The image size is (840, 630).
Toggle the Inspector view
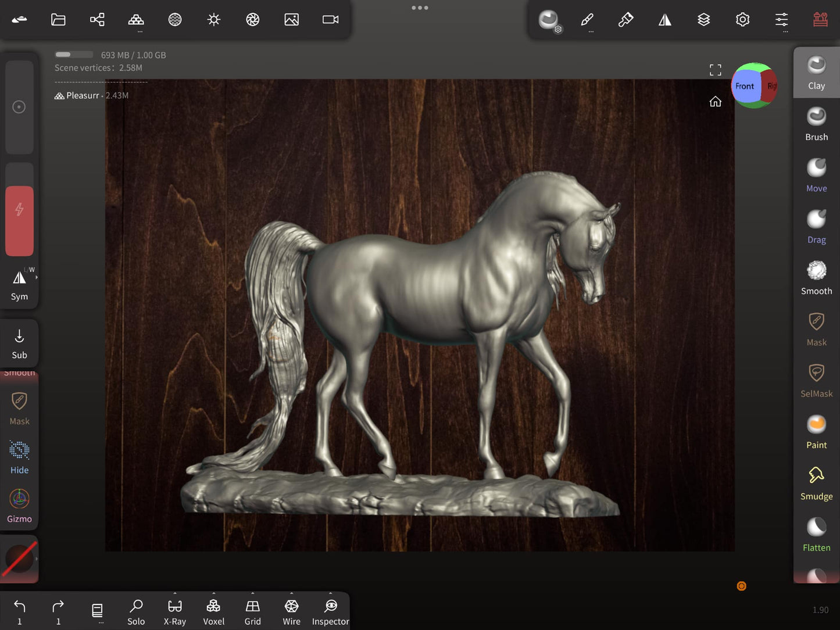[330, 612]
